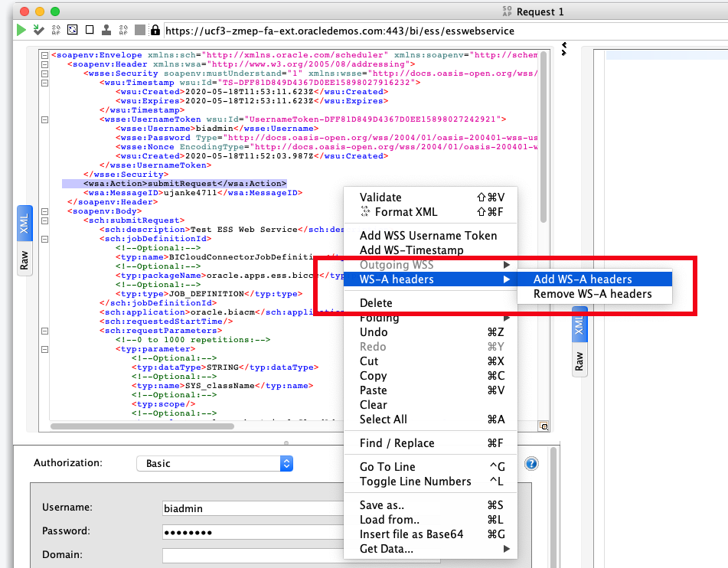Click the lock icon in the toolbar

(x=156, y=31)
